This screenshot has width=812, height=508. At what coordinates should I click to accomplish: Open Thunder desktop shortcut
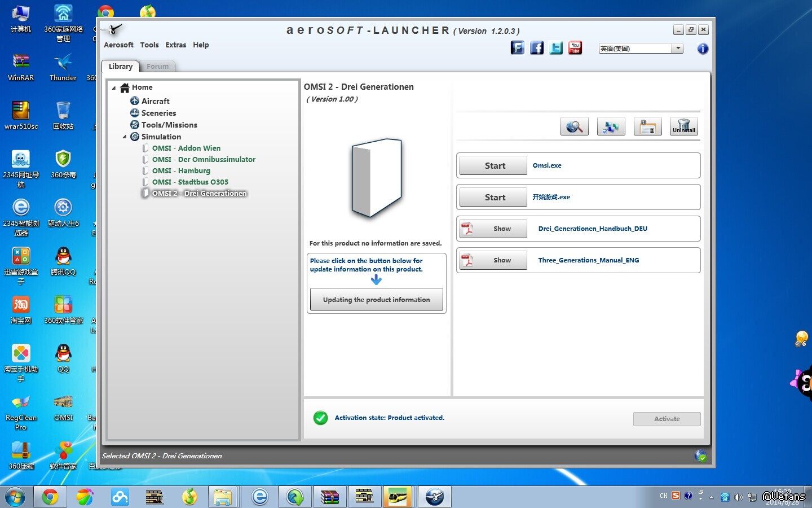pyautogui.click(x=63, y=68)
